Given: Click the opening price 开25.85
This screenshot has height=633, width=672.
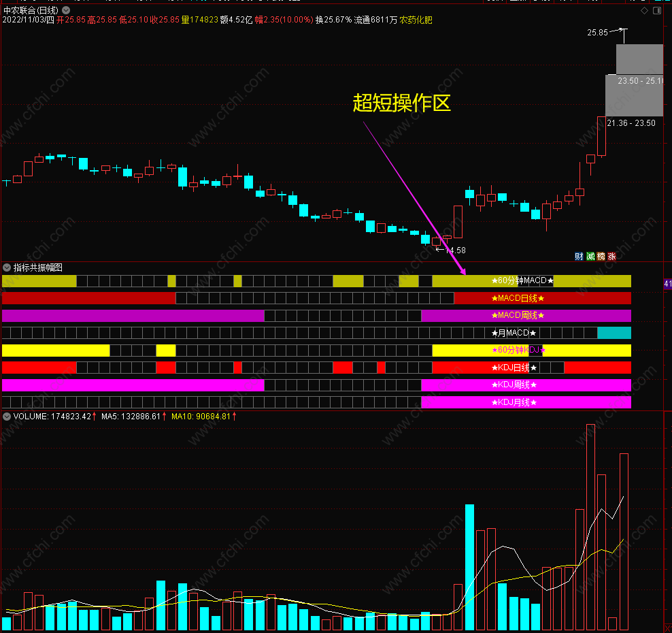Looking at the screenshot, I should 71,20.
